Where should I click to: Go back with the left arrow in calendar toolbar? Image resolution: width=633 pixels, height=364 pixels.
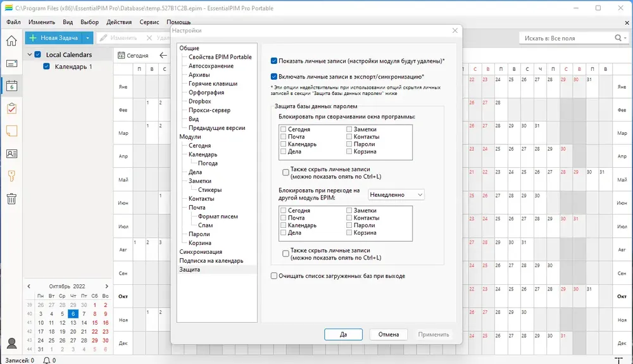tap(163, 55)
